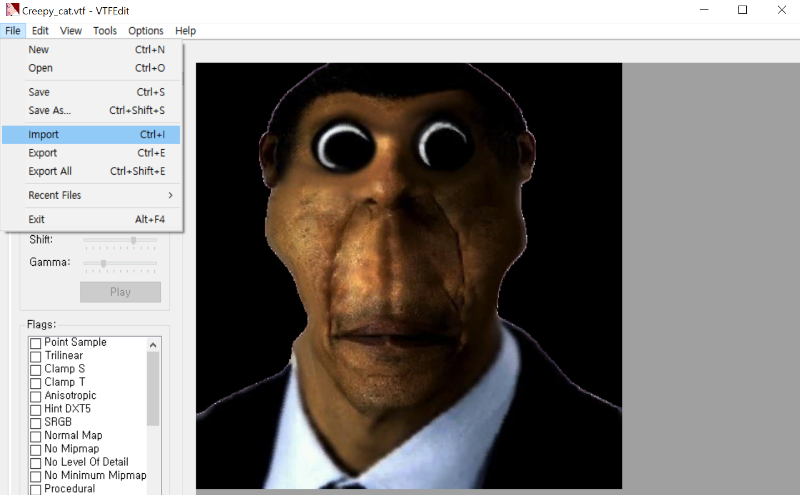Screen dimensions: 800x495
Task: Click the Flags list scroll-up arrow
Action: click(x=153, y=345)
